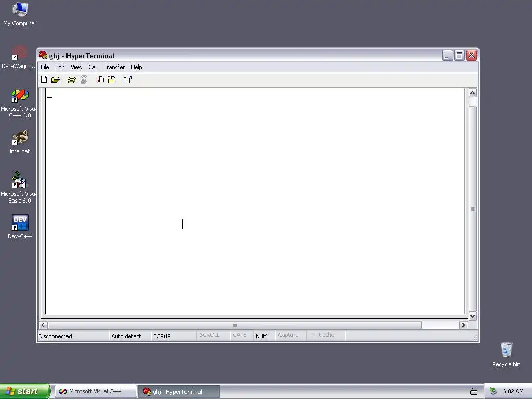Image resolution: width=532 pixels, height=399 pixels.
Task: Click the horizontal scrollbar right arrow
Action: [x=463, y=325]
